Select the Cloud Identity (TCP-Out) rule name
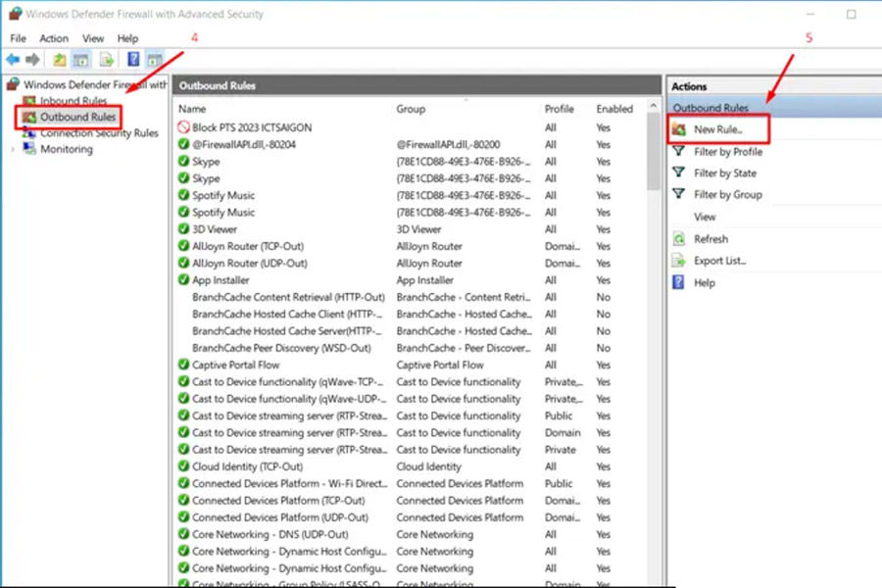Image resolution: width=882 pixels, height=588 pixels. pos(248,466)
